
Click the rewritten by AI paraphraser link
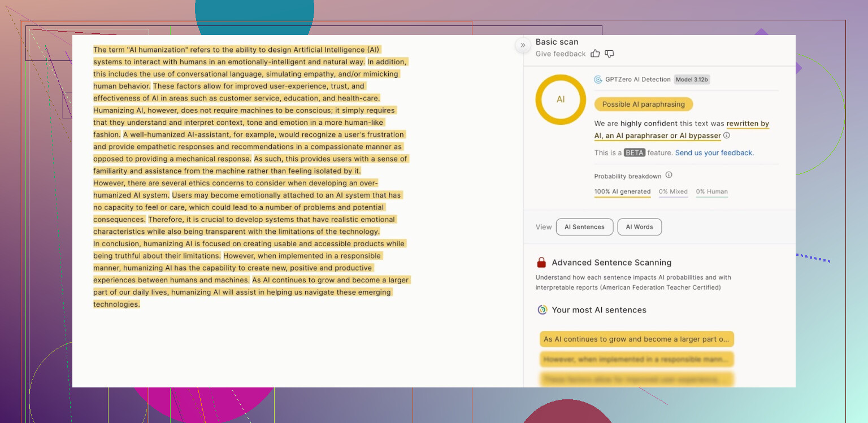(748, 124)
